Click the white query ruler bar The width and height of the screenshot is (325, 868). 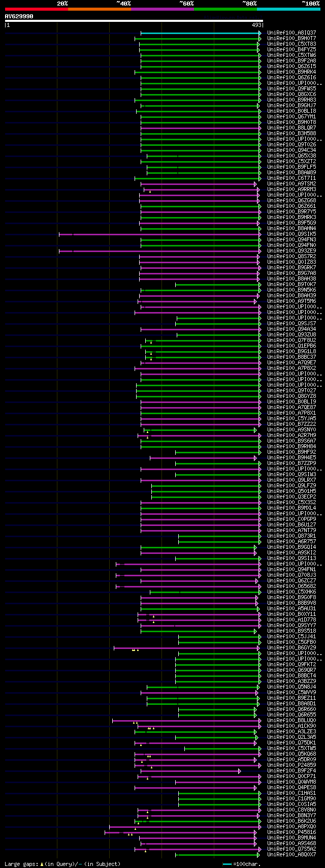point(134,21)
